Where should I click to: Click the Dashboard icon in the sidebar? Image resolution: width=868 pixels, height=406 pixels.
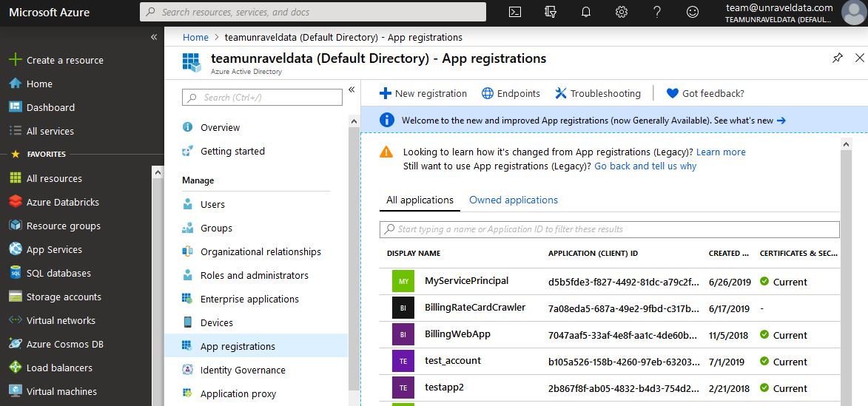[x=16, y=107]
